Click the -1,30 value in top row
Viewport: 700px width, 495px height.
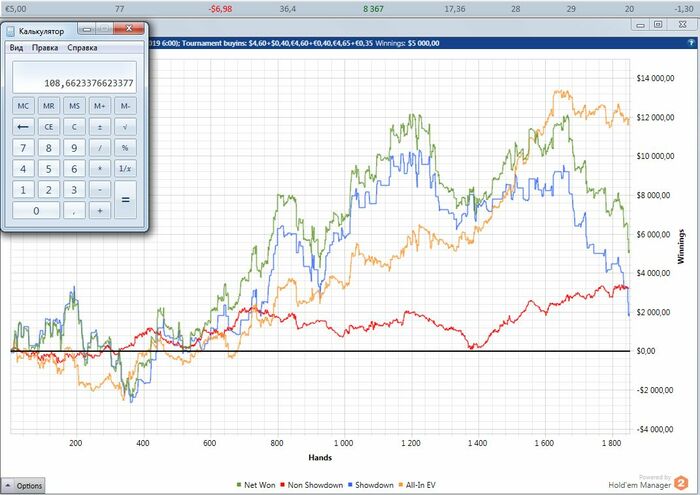[x=683, y=8]
